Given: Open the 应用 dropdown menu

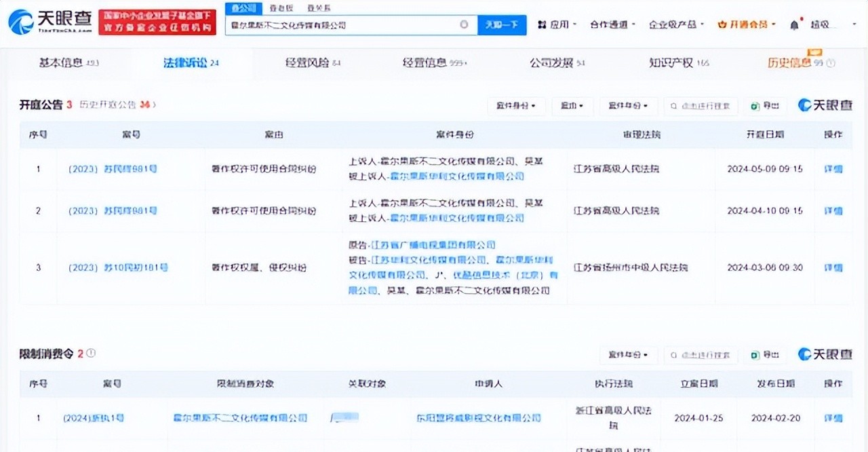Looking at the screenshot, I should pos(557,24).
